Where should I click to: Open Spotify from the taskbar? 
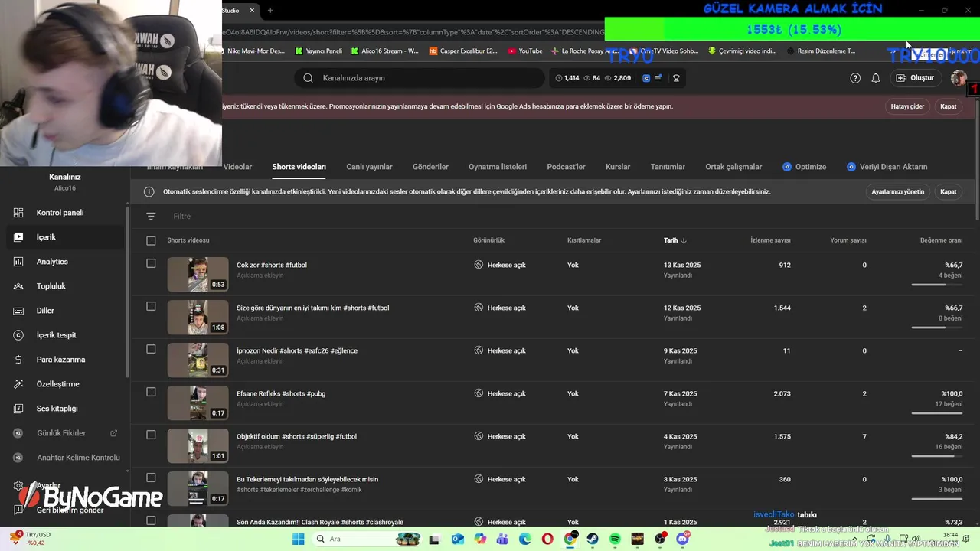tap(615, 539)
